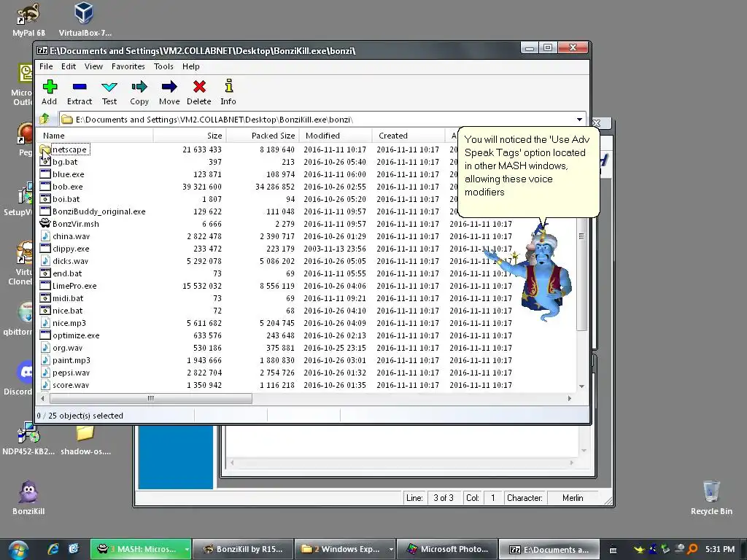The height and width of the screenshot is (560, 747).
Task: Sort by Packed Size column header
Action: click(263, 136)
